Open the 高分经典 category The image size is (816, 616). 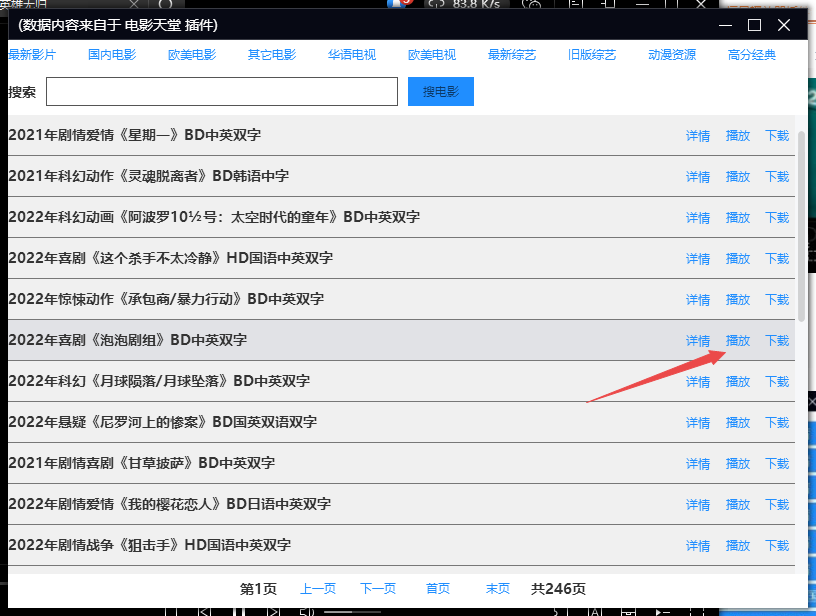pyautogui.click(x=752, y=55)
